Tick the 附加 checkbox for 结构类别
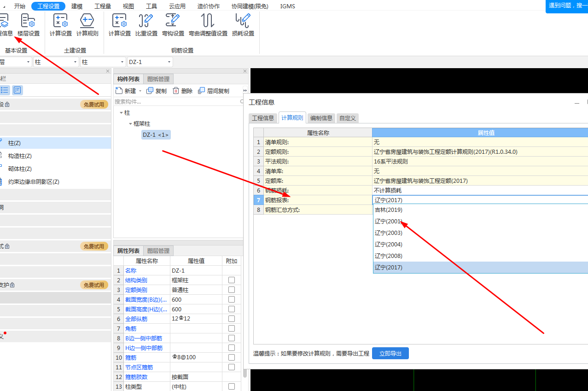The width and height of the screenshot is (588, 391). (x=232, y=280)
